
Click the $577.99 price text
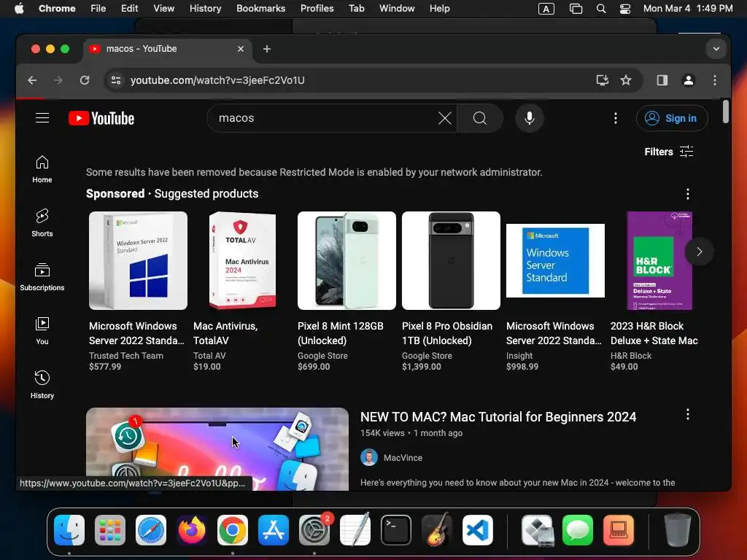105,367
